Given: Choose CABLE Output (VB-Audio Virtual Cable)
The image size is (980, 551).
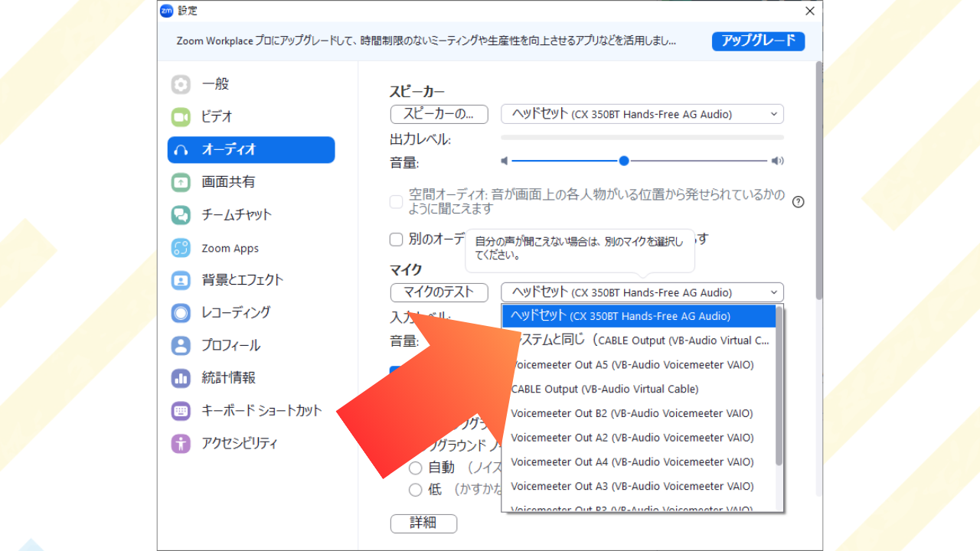Looking at the screenshot, I should (639, 389).
